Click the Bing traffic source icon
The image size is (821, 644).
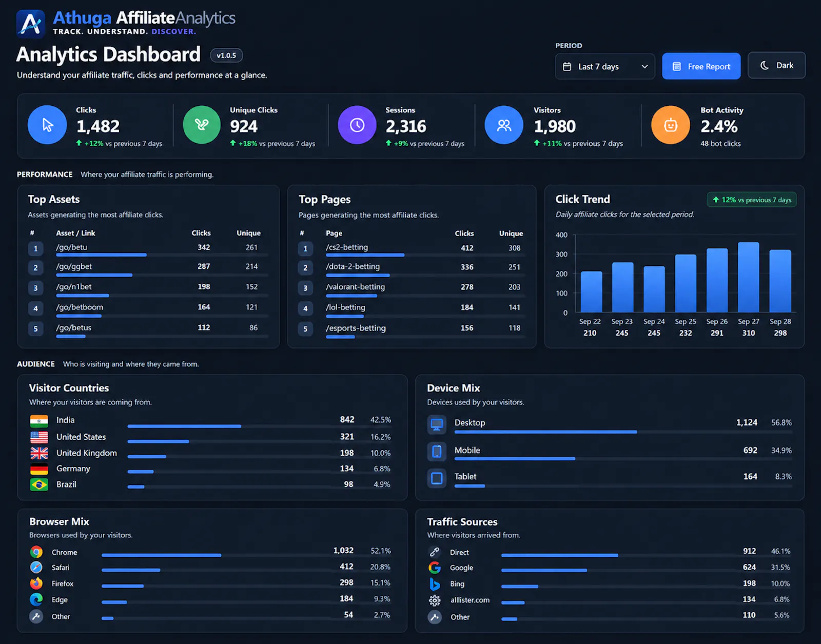[435, 584]
